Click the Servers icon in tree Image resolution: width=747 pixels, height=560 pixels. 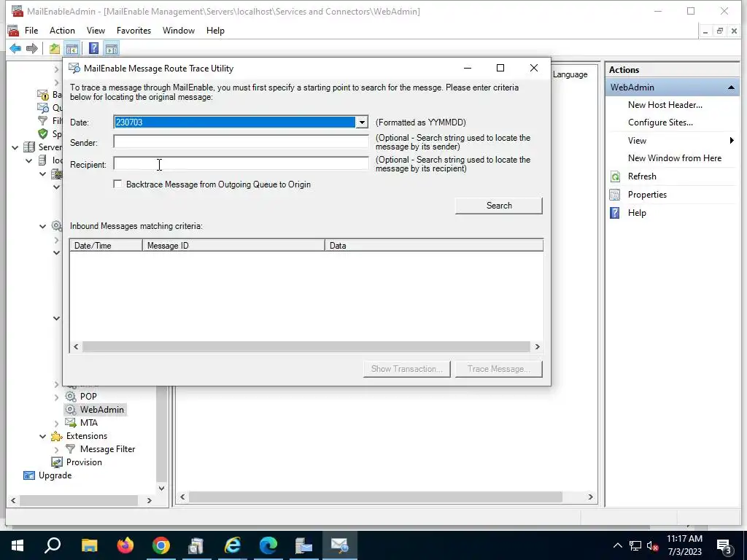(29, 147)
